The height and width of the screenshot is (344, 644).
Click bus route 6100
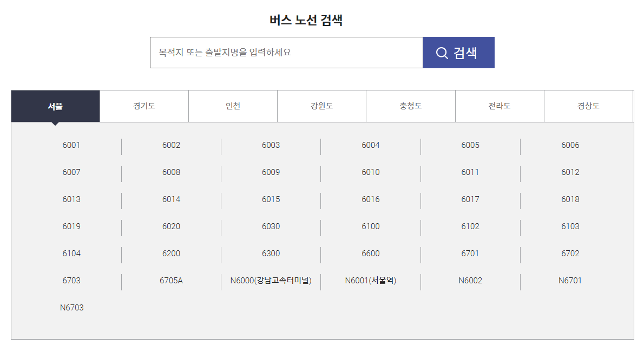pyautogui.click(x=371, y=226)
